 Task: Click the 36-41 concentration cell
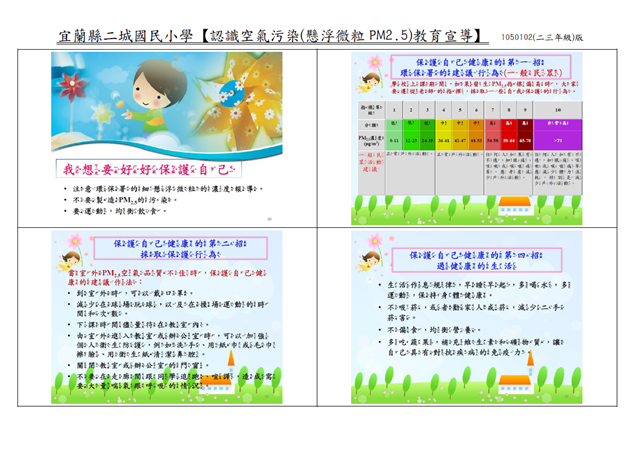pos(444,140)
